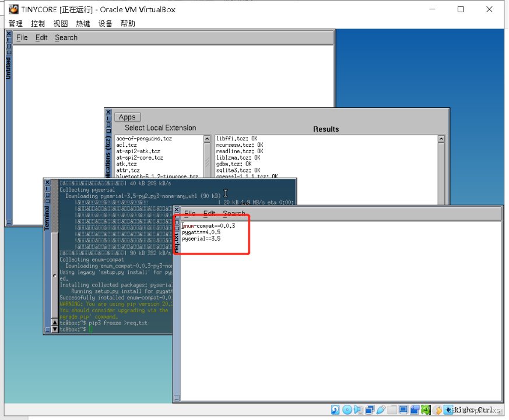Click the Apps button
The image size is (509, 420).
[127, 117]
